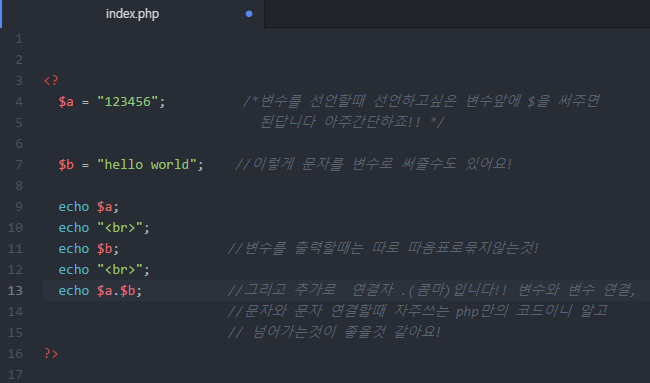Click the unsaved-changes dot on index.php tab
Viewport: 650px width, 383px height.
pos(249,14)
